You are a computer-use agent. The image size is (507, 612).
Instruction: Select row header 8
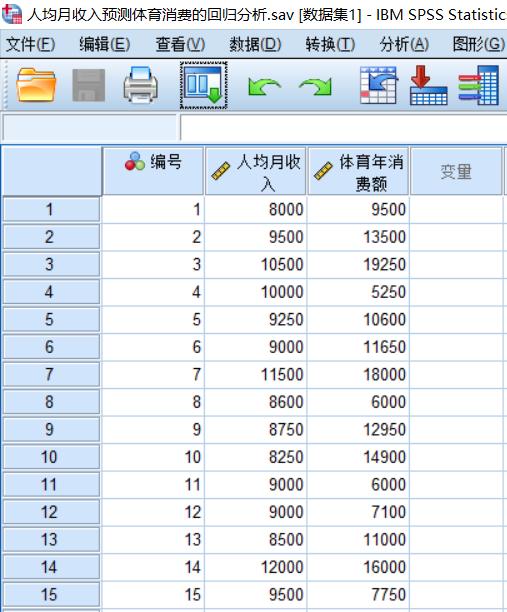(x=51, y=402)
